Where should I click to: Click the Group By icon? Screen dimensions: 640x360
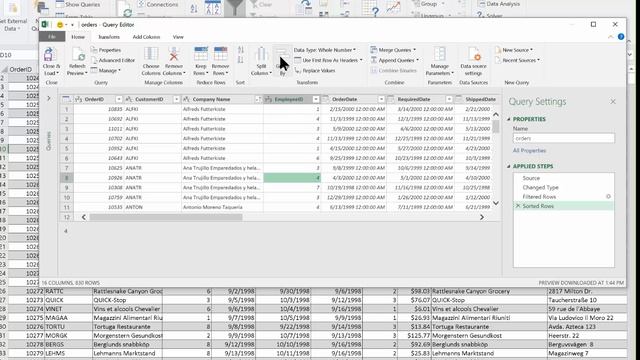coord(282,54)
